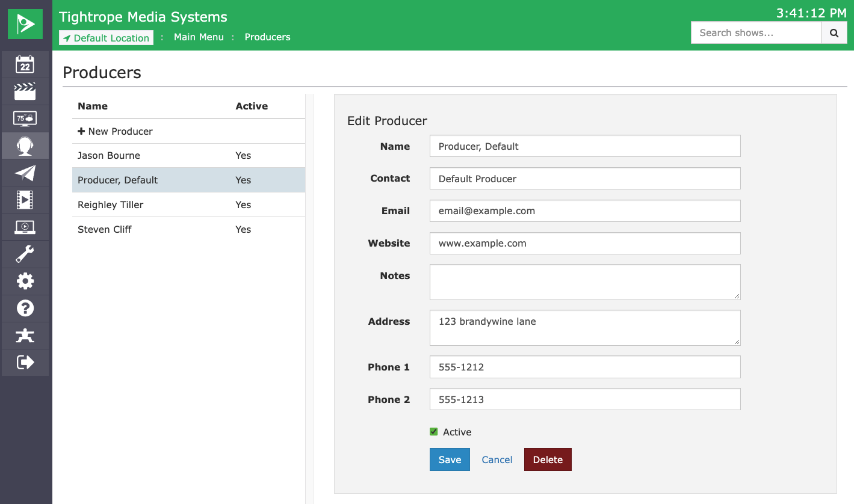Delete the current producer

click(x=547, y=459)
